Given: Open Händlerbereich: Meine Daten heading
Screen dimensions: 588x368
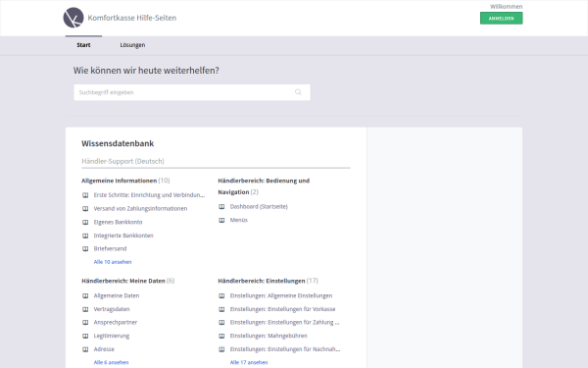Looking at the screenshot, I should point(123,281).
